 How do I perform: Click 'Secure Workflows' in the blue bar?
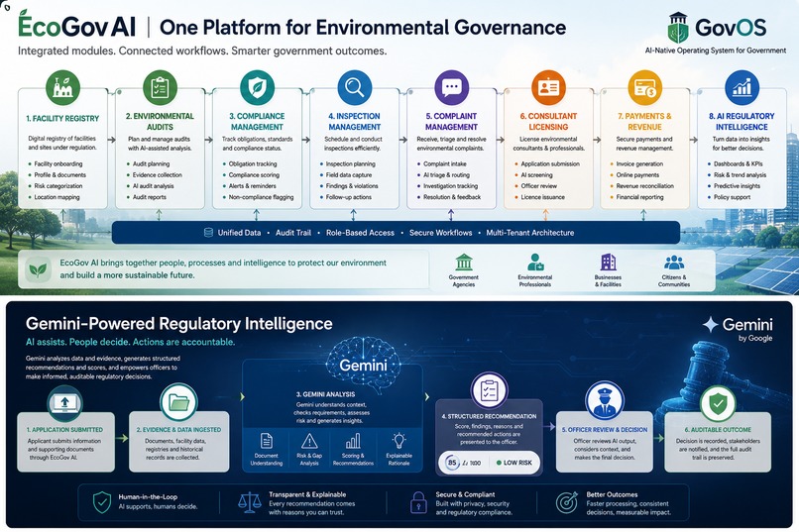click(x=441, y=233)
